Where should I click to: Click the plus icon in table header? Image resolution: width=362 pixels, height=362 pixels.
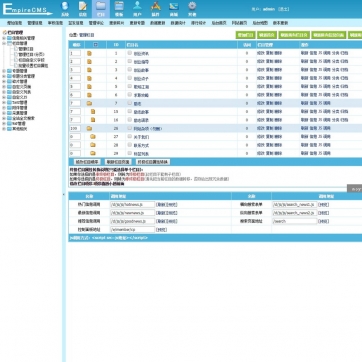coord(96,45)
